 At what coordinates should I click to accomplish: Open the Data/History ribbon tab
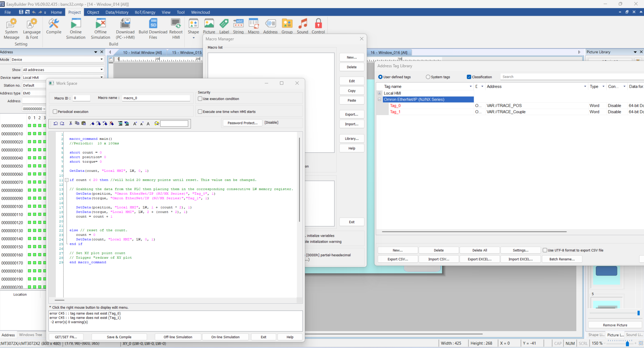117,12
